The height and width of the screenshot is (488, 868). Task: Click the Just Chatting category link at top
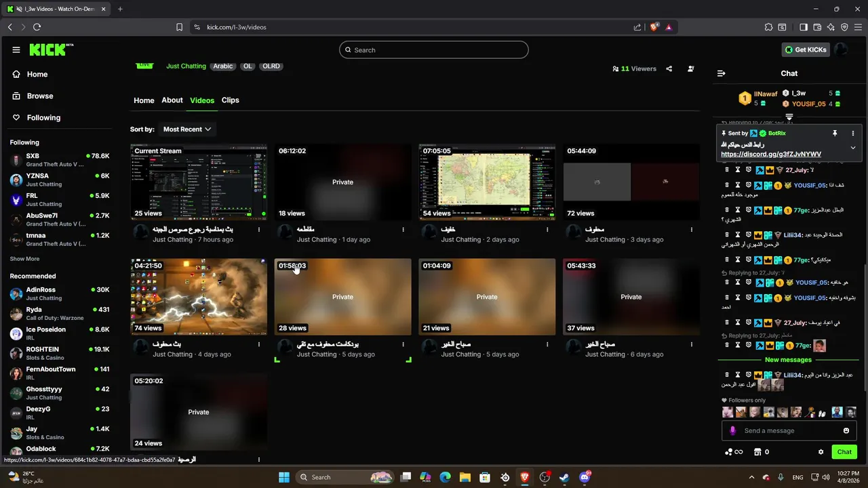[186, 66]
